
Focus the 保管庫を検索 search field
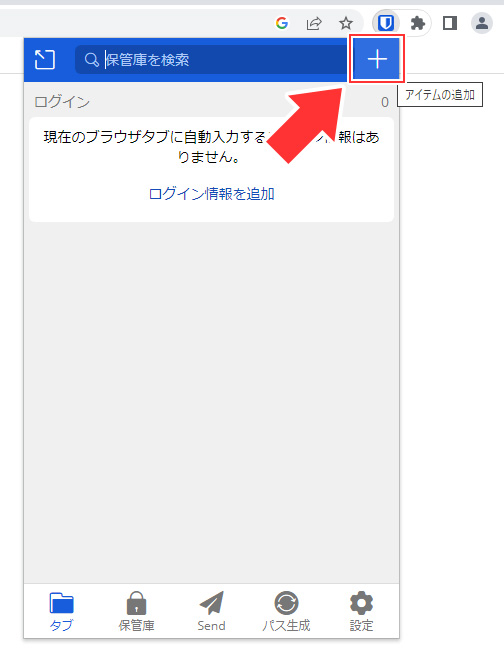pyautogui.click(x=211, y=59)
